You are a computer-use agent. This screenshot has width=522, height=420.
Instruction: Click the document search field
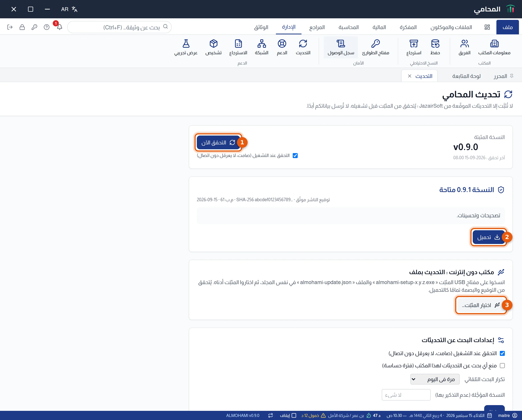[120, 27]
